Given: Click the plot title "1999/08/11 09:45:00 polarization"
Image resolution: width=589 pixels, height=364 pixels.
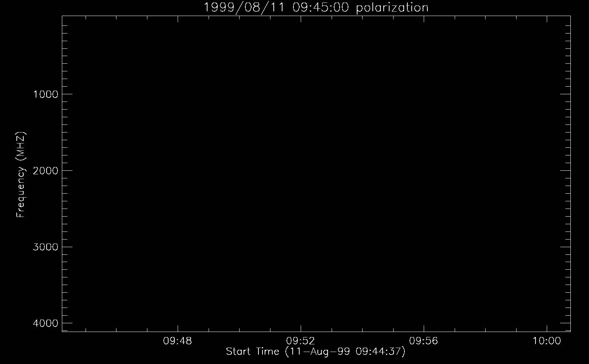Looking at the screenshot, I should [x=316, y=8].
